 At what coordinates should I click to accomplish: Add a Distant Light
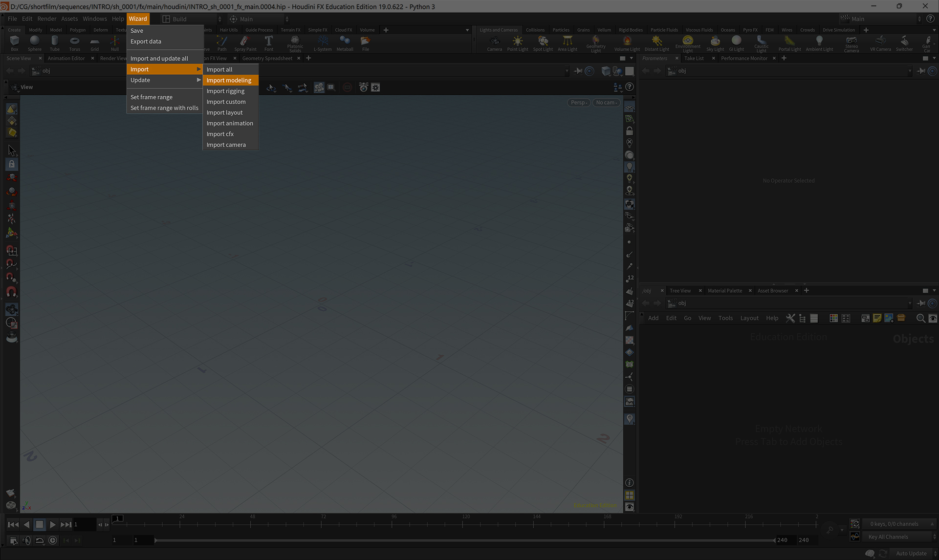pos(657,43)
